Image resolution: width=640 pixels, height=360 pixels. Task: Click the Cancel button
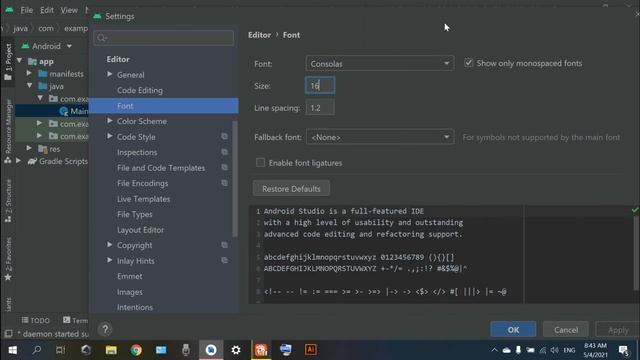pyautogui.click(x=566, y=329)
